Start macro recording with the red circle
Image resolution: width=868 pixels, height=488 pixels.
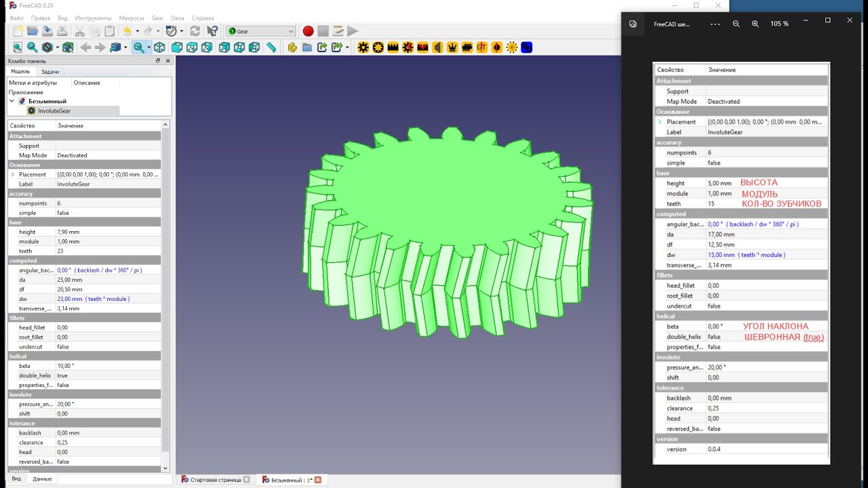coord(308,31)
